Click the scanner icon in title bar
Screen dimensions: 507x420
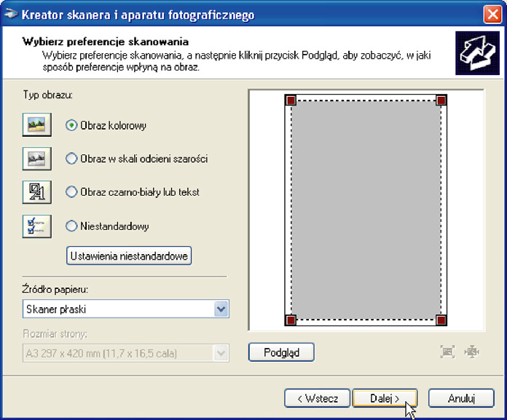coord(11,15)
